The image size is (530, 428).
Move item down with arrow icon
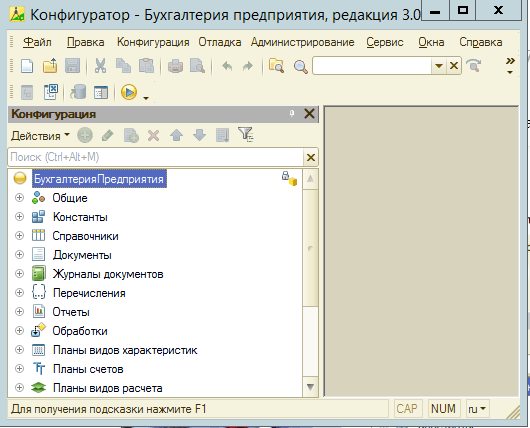[199, 136]
